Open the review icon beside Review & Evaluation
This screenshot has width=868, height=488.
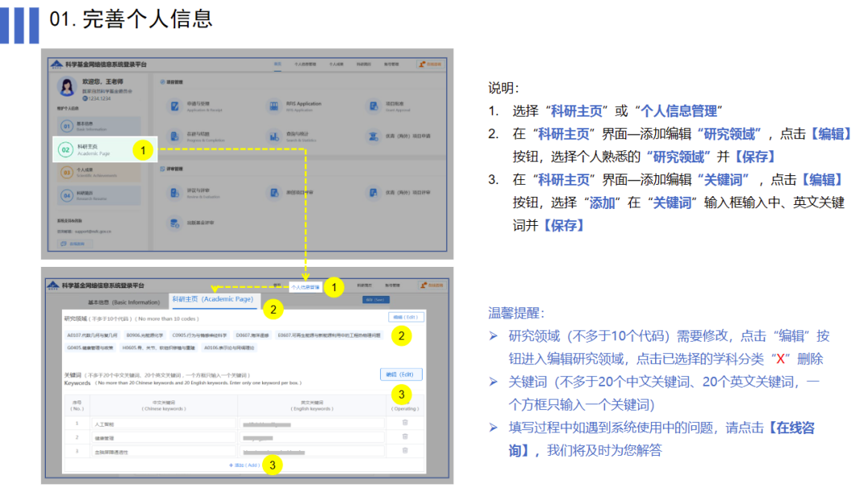tap(175, 193)
